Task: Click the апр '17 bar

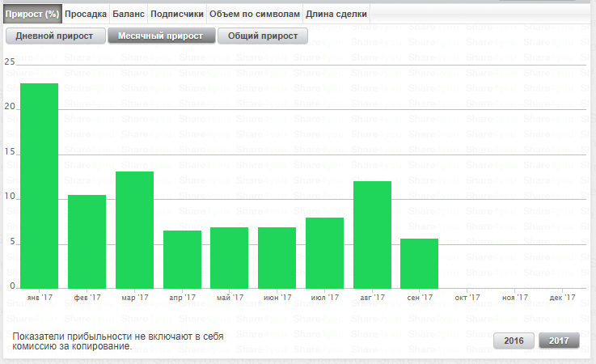Action: (x=182, y=259)
